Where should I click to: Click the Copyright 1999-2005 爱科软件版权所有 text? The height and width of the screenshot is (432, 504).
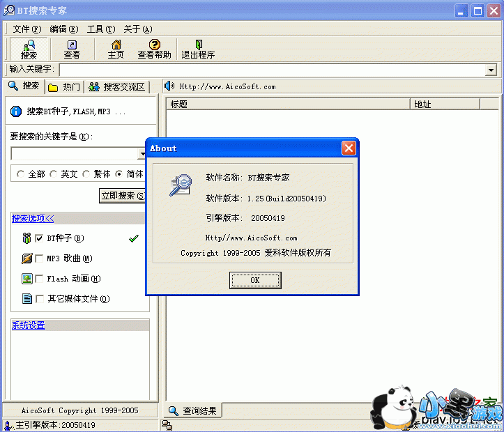[256, 253]
